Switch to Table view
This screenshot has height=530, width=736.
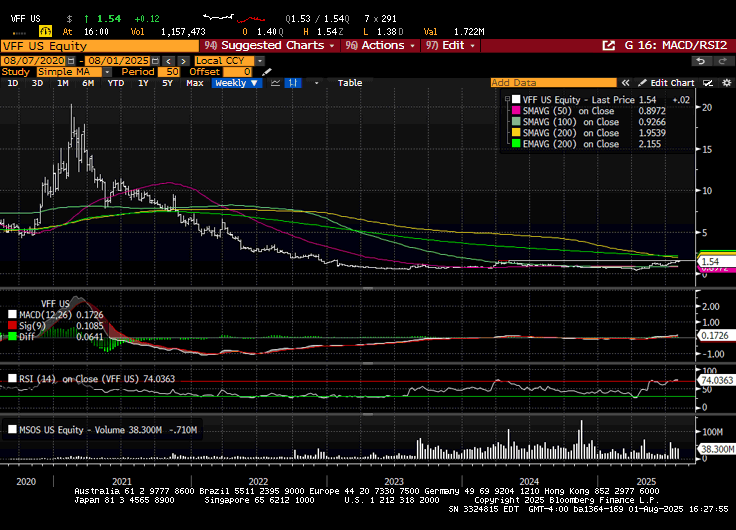350,83
